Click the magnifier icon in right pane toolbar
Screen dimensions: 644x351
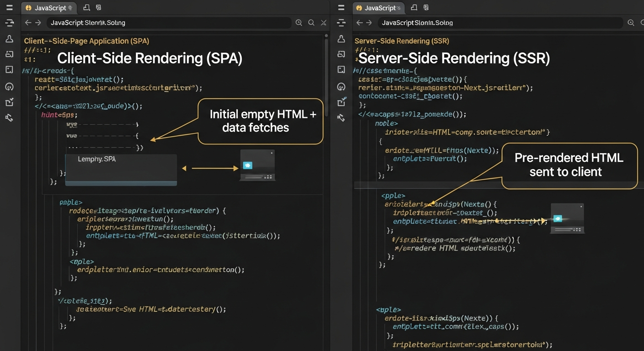pyautogui.click(x=631, y=23)
